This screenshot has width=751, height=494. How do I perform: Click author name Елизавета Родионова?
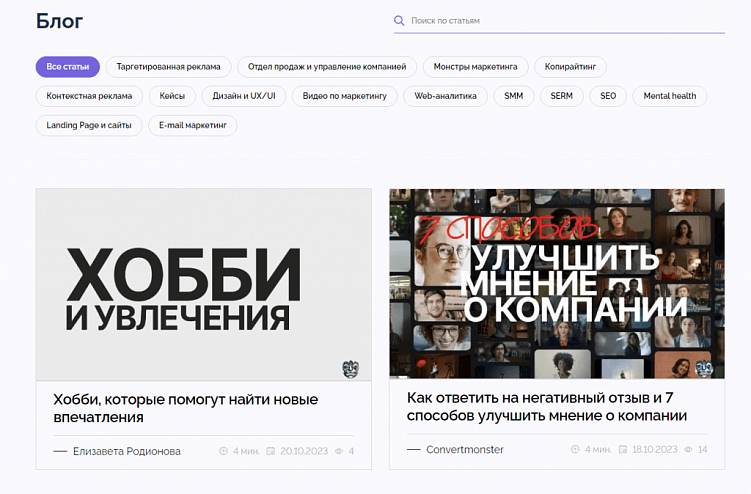point(127,451)
